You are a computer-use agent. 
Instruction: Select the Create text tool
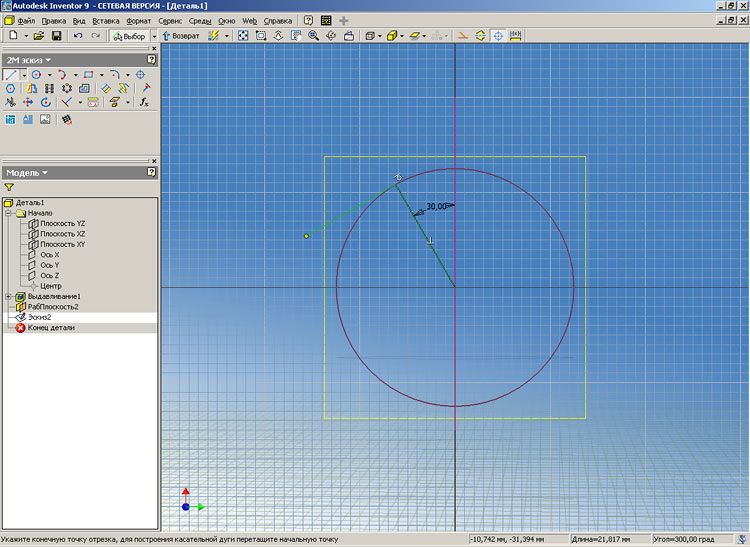[28, 120]
